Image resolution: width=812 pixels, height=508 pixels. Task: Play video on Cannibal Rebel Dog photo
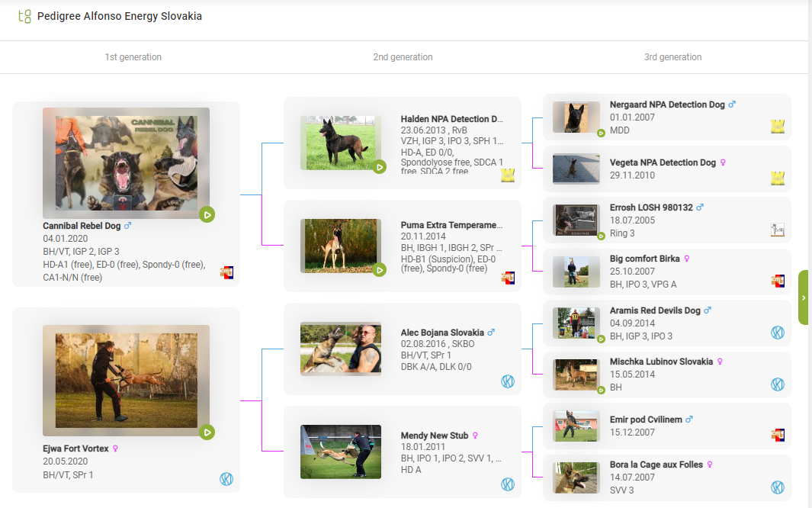207,214
